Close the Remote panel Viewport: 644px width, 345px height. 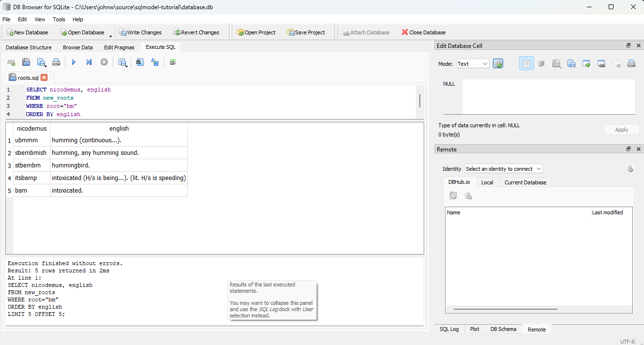(639, 149)
